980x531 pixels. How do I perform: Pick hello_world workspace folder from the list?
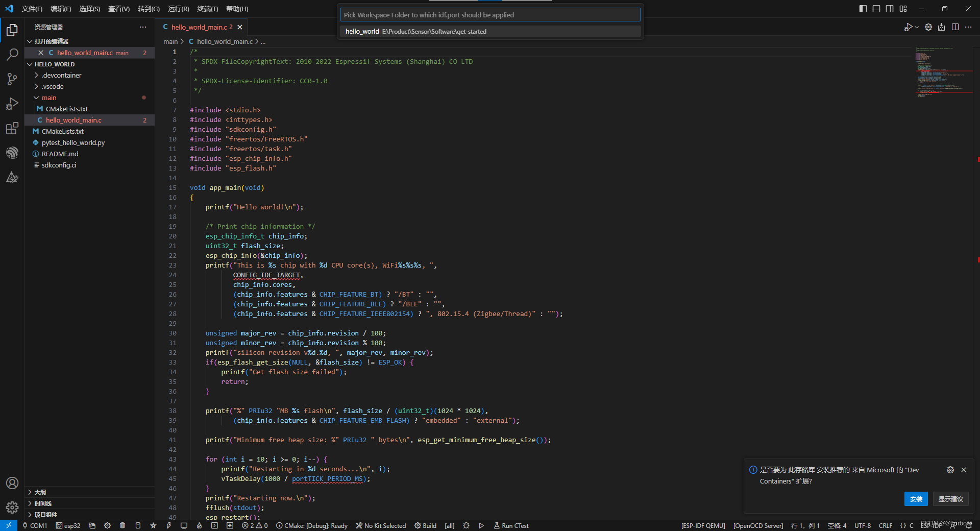pyautogui.click(x=490, y=31)
